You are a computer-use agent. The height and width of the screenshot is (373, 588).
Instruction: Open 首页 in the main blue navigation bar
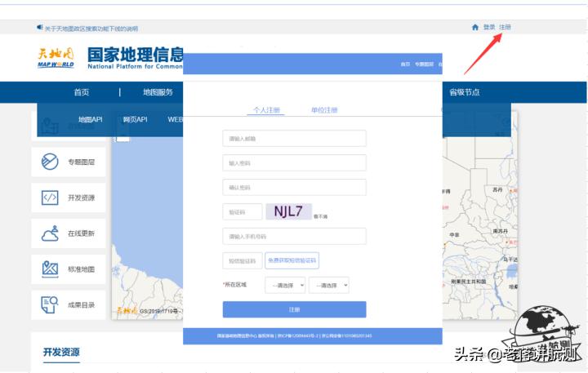(82, 92)
